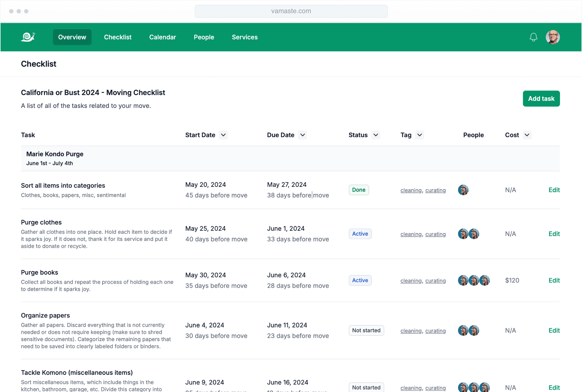Expand Tag column dropdown
Viewport: 582px width, 392px height.
point(420,135)
